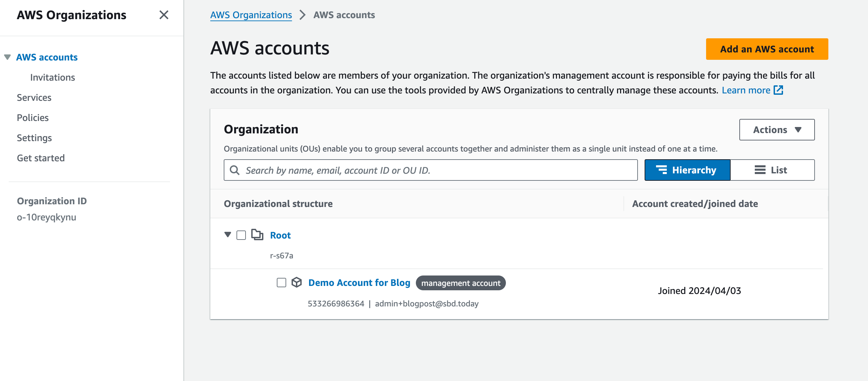
Task: Click inside the organization search field
Action: (x=404, y=170)
